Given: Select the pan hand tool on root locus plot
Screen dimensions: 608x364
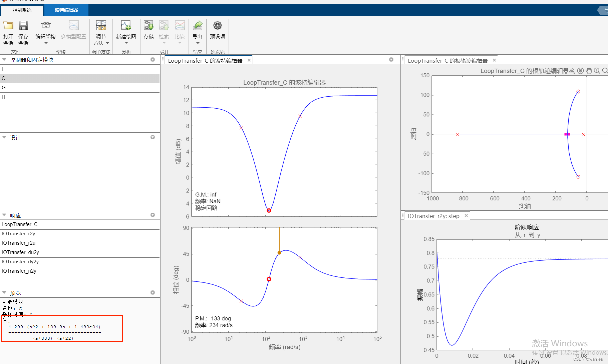Looking at the screenshot, I should 589,71.
